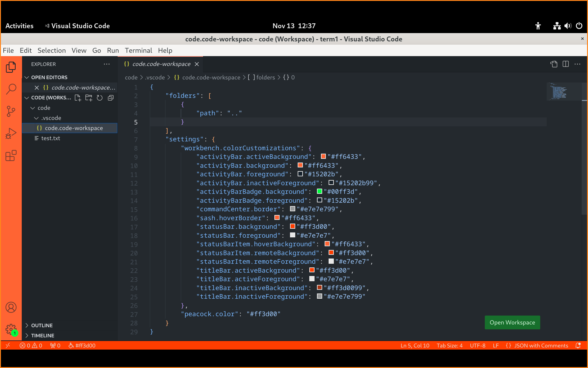The height and width of the screenshot is (368, 588).
Task: Click the notifications bell in status bar
Action: point(578,346)
